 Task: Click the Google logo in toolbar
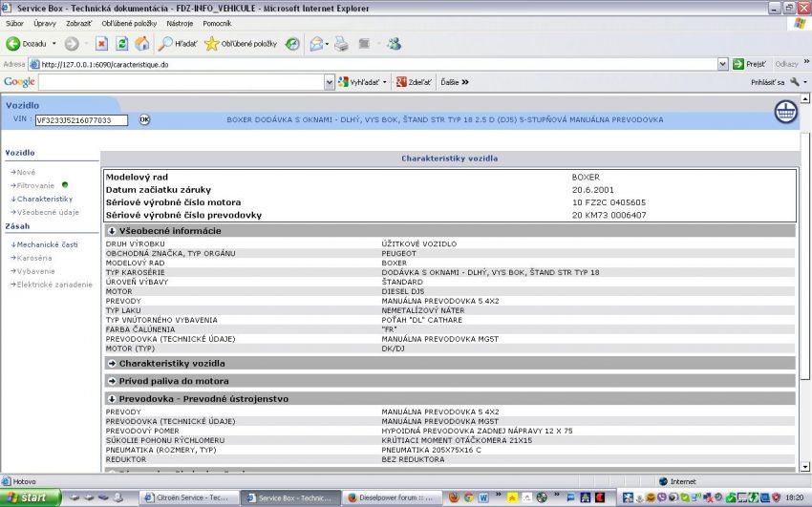[19, 82]
